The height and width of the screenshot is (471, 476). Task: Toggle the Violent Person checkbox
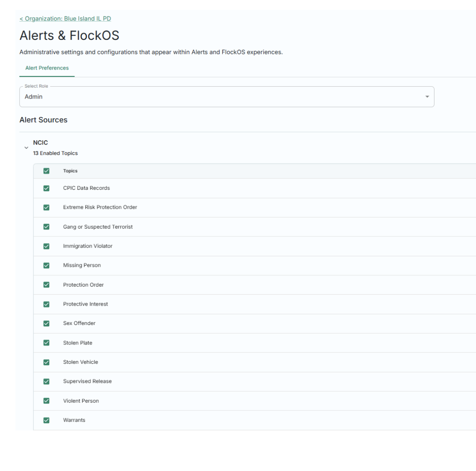point(47,401)
